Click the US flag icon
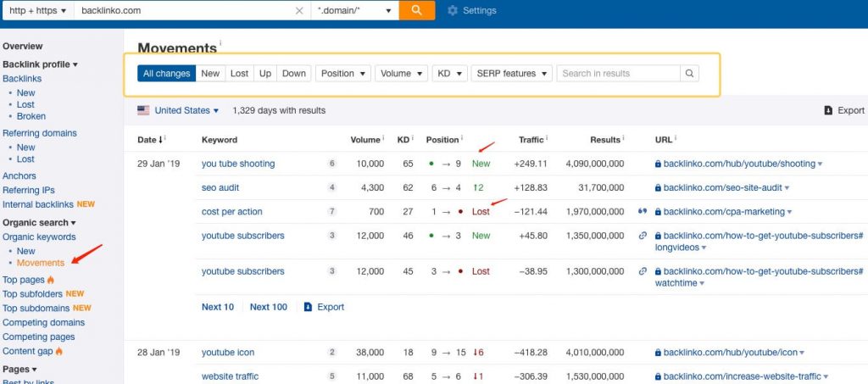868x384 pixels. 143,111
